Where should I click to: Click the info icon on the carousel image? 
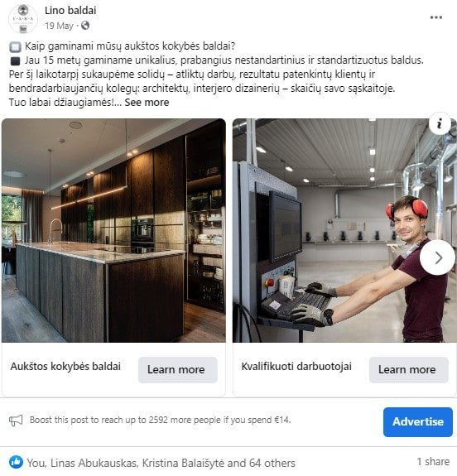[439, 124]
